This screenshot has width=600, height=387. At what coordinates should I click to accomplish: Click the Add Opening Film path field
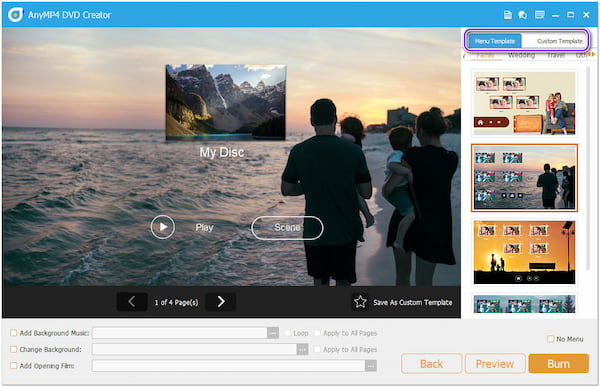228,366
